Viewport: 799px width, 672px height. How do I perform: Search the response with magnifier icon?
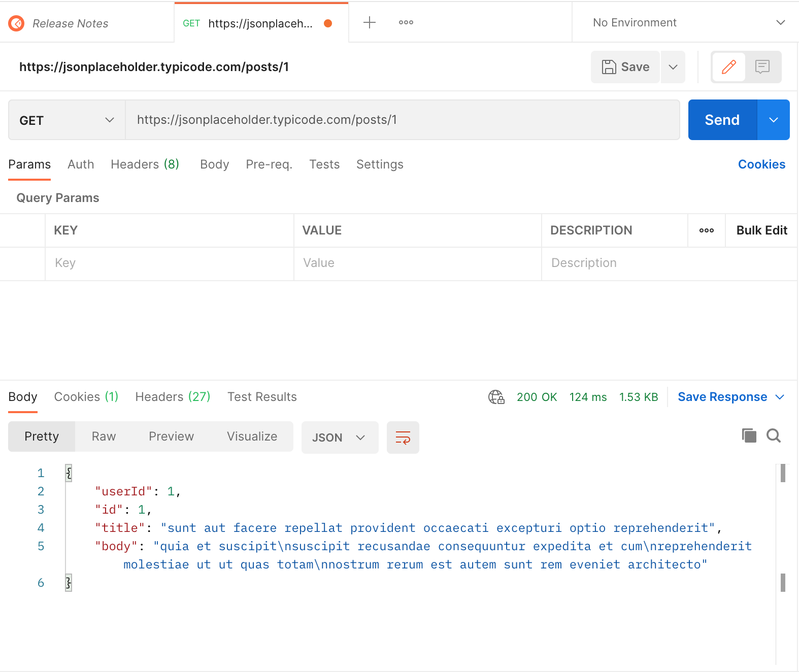pos(774,435)
